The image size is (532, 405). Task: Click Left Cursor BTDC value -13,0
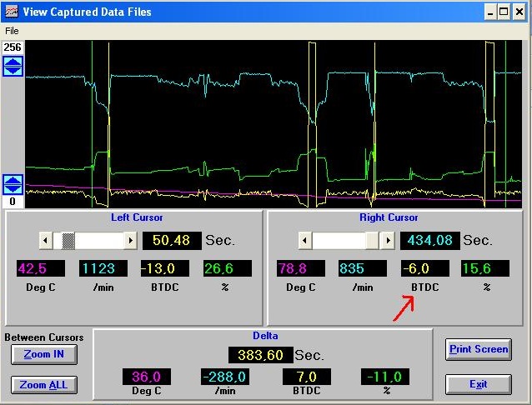click(165, 268)
